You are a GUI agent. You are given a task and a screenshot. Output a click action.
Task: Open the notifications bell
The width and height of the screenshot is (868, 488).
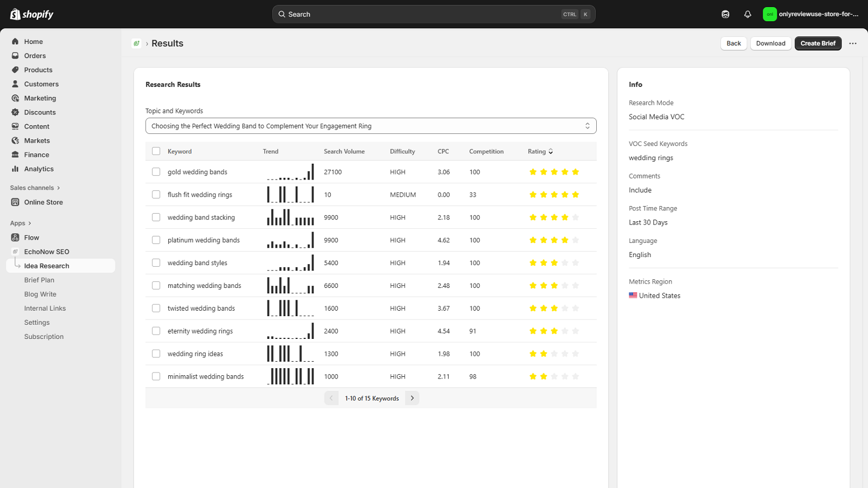(748, 14)
